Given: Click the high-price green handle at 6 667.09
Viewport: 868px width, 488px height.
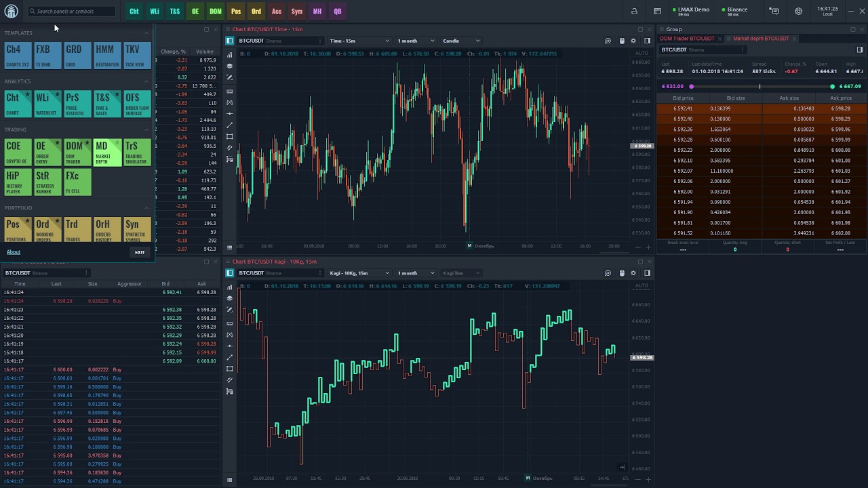Looking at the screenshot, I should (x=832, y=87).
